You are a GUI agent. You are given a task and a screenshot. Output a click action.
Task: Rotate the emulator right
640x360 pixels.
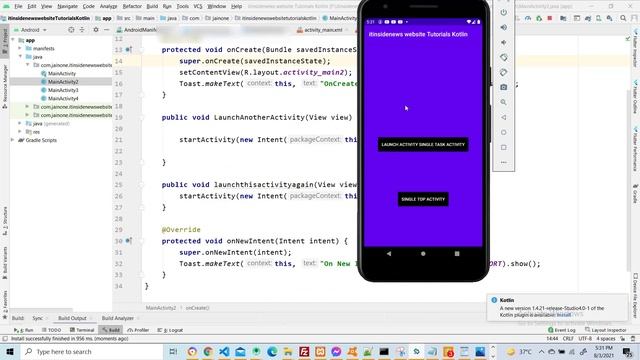tap(504, 72)
